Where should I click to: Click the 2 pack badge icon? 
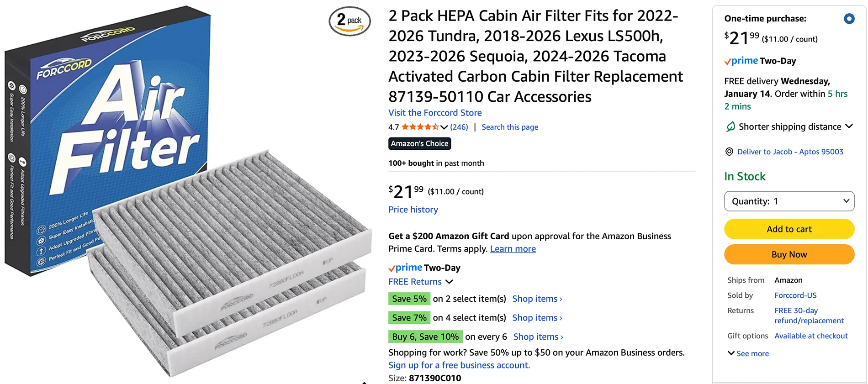point(350,21)
